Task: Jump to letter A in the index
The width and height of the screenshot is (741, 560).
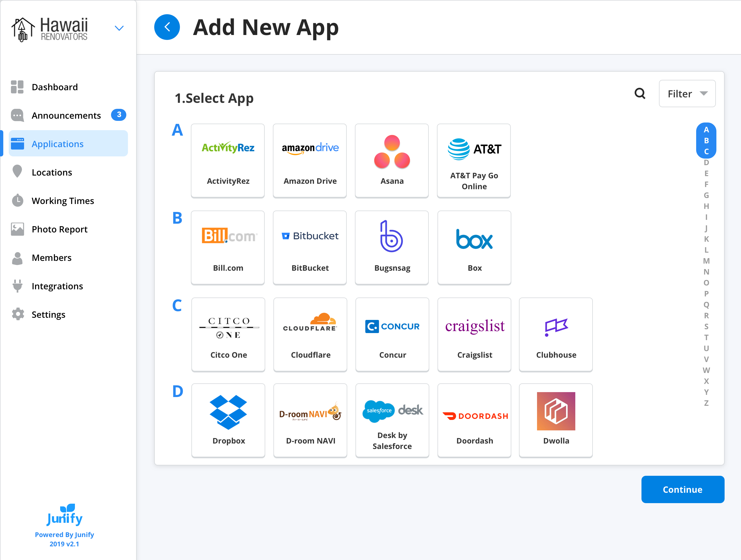Action: pyautogui.click(x=706, y=130)
